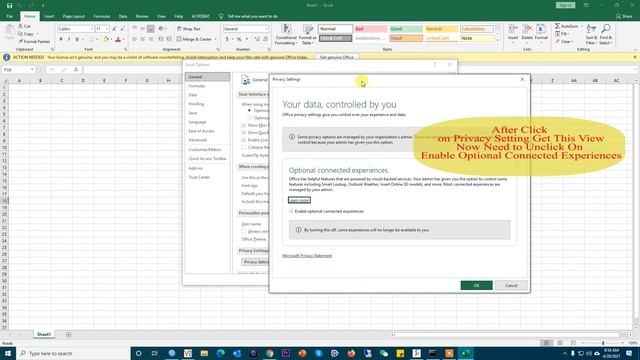Click the Increase Indent icon
Screen dimensions: 640x360
coord(169,39)
